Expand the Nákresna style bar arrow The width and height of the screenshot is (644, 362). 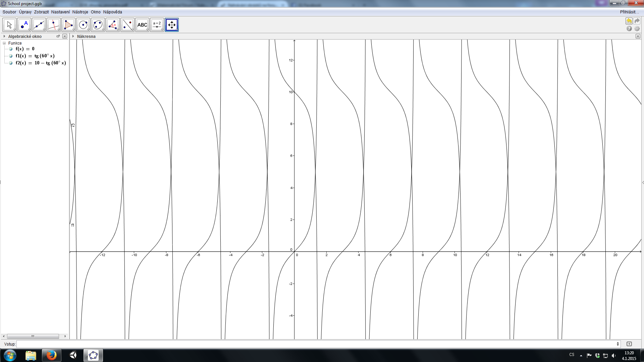[x=73, y=36]
